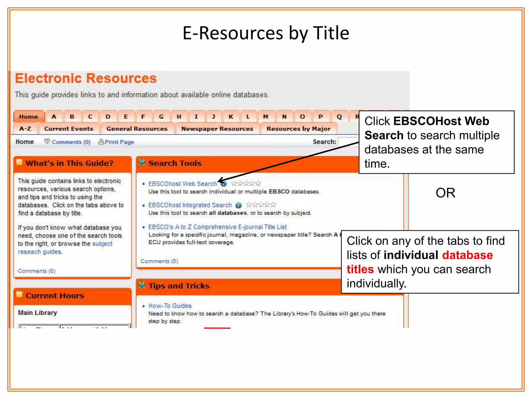Click the Home breadcrumb text
This screenshot has height=399, width=532.
(25, 142)
